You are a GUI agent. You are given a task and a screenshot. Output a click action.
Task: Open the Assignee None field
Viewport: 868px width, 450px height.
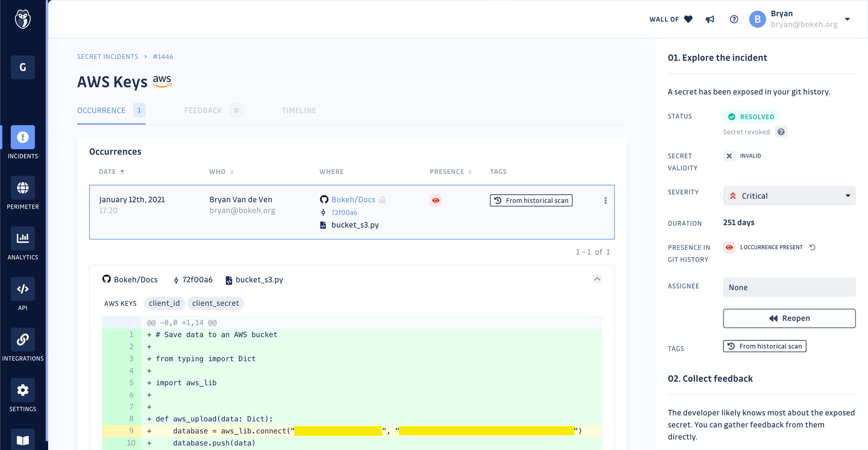point(789,287)
